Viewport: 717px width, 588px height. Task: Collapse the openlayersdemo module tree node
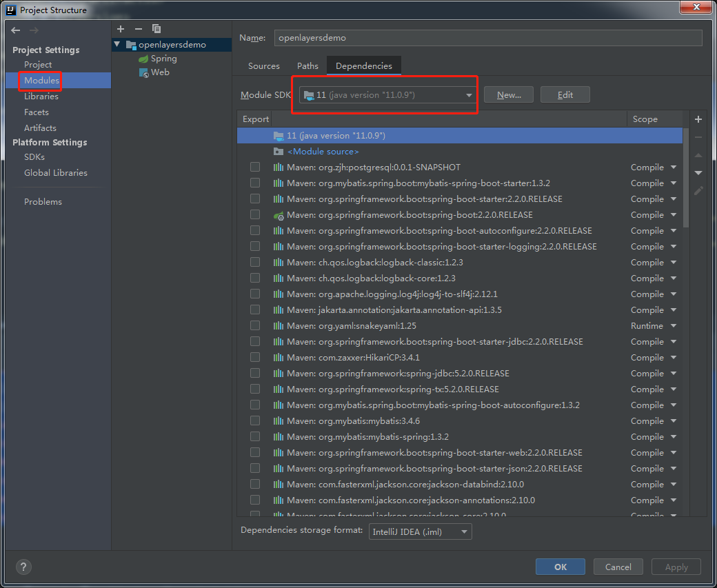coord(117,44)
